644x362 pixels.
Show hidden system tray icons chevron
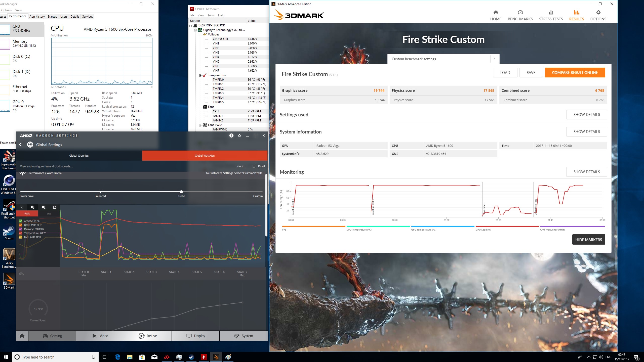point(589,357)
